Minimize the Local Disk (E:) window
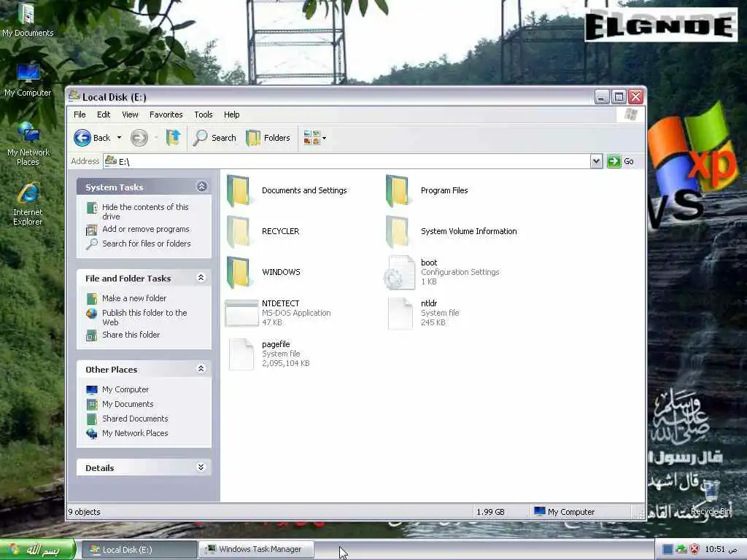The width and height of the screenshot is (747, 560). [602, 97]
